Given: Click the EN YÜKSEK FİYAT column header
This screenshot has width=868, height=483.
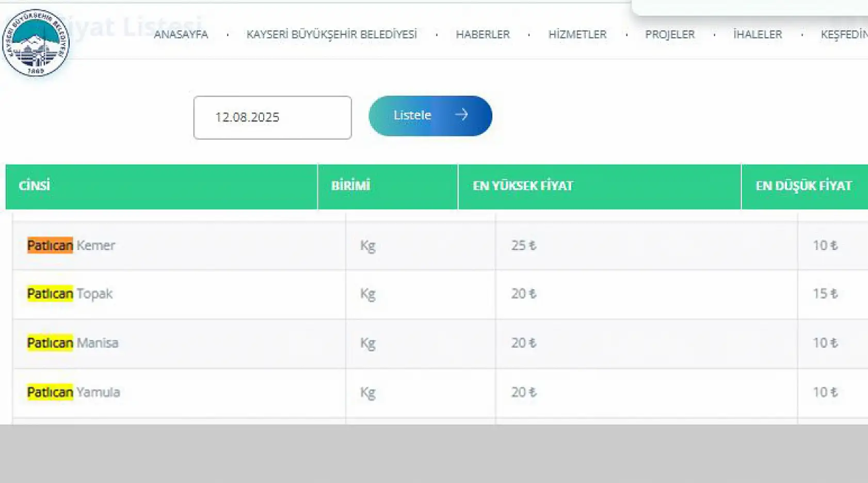Looking at the screenshot, I should point(524,186).
